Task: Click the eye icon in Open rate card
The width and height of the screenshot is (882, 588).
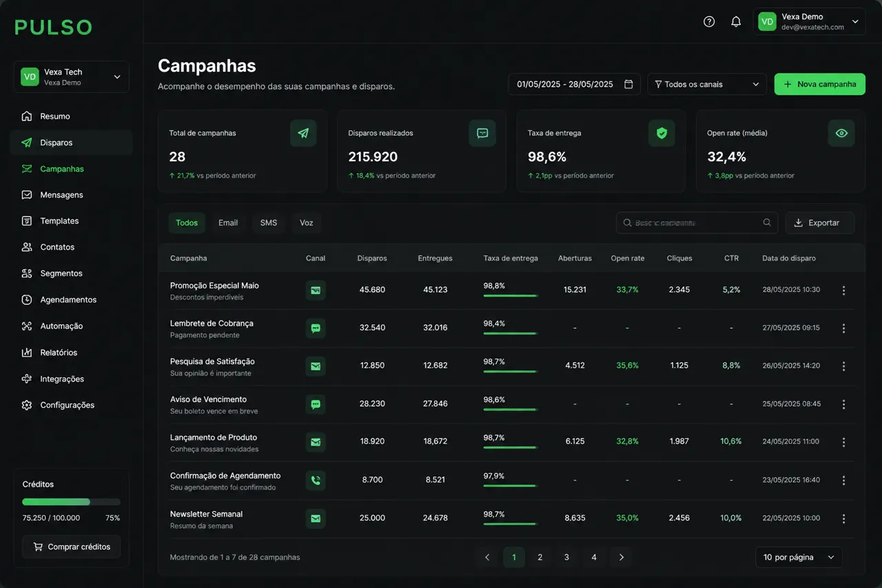Action: point(841,133)
